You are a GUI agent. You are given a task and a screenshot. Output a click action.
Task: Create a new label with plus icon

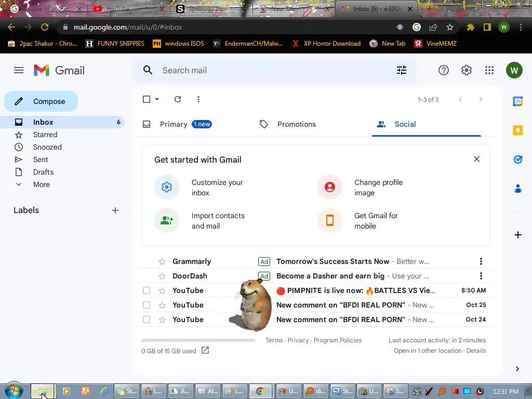(115, 210)
